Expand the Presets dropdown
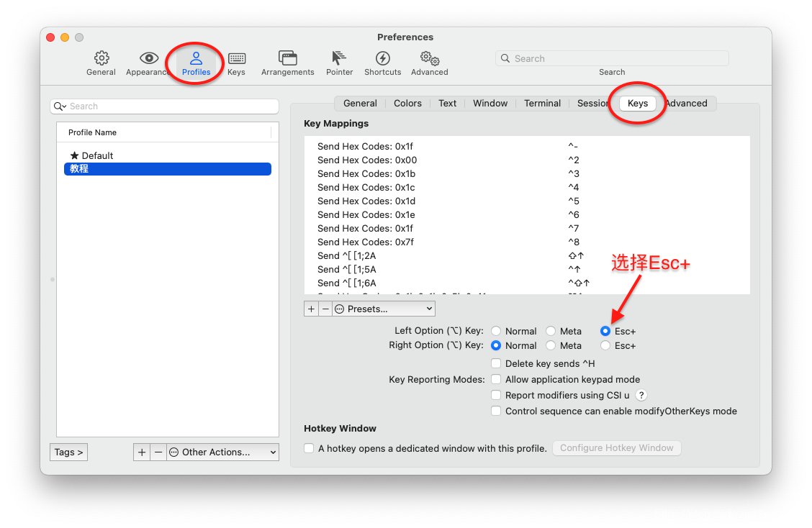This screenshot has width=812, height=528. (x=384, y=309)
